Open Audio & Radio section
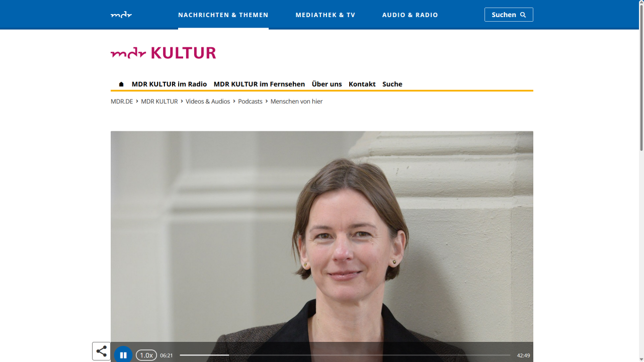The width and height of the screenshot is (644, 362). [410, 15]
